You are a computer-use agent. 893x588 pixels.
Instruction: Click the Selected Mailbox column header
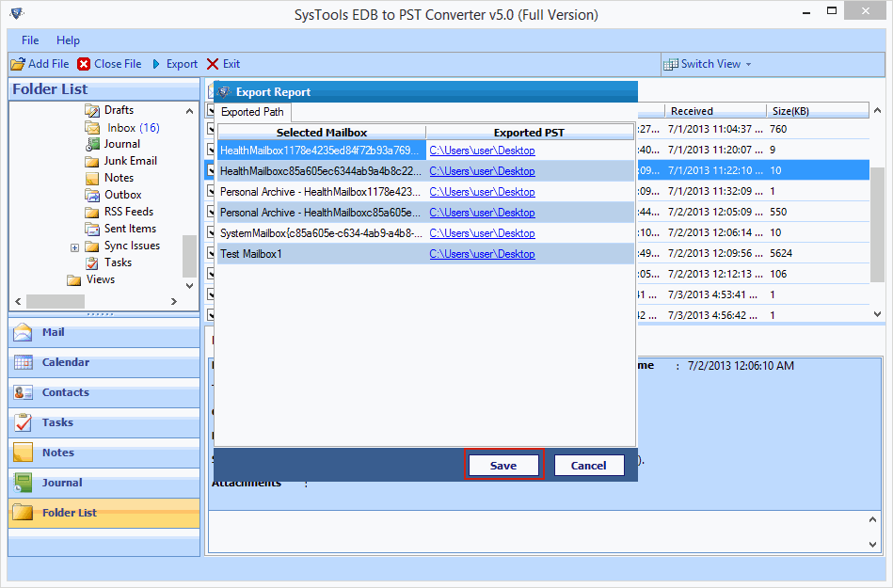click(322, 133)
